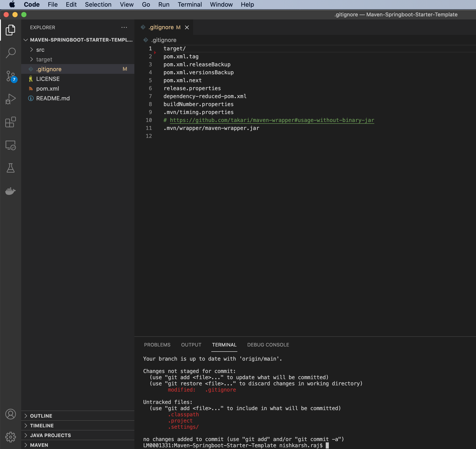Click the Explorer files icon in activity bar
Screen dimensions: 476x449
(11, 30)
